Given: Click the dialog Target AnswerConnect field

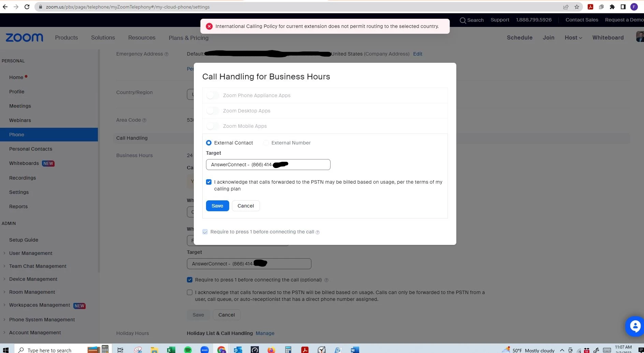Looking at the screenshot, I should 268,165.
